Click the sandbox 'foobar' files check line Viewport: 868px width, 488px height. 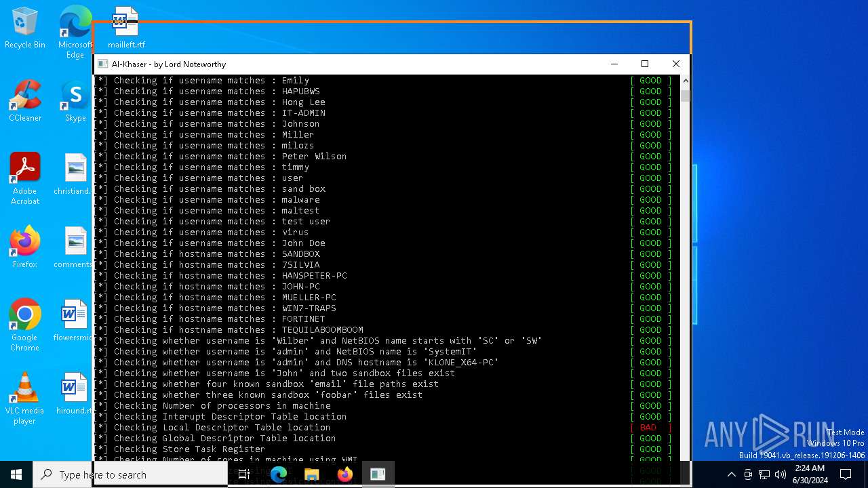click(x=258, y=395)
